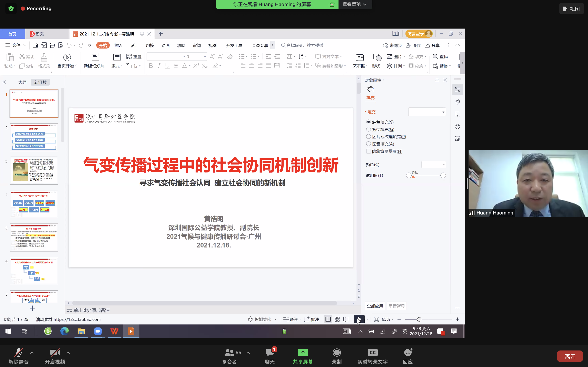The image size is (588, 367).
Task: Click the red Leave (离开) button
Action: click(570, 356)
